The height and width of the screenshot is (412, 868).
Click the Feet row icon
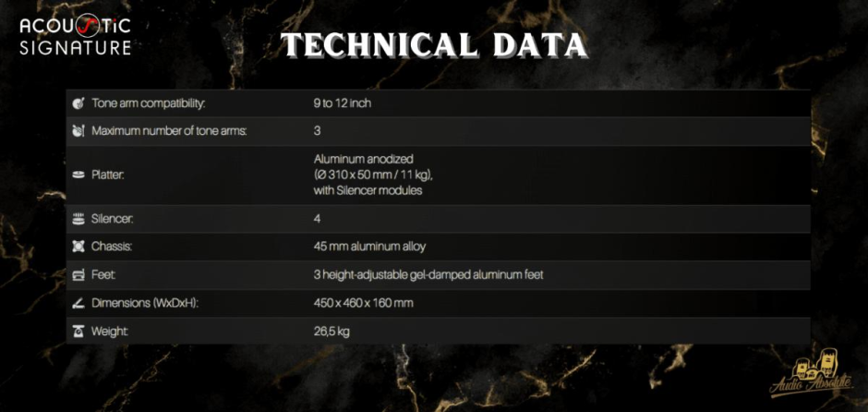78,275
